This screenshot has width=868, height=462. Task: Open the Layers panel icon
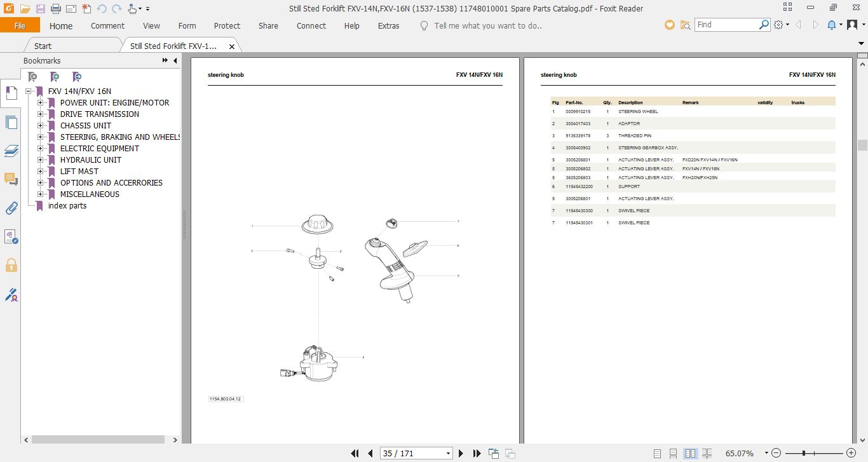tap(11, 151)
